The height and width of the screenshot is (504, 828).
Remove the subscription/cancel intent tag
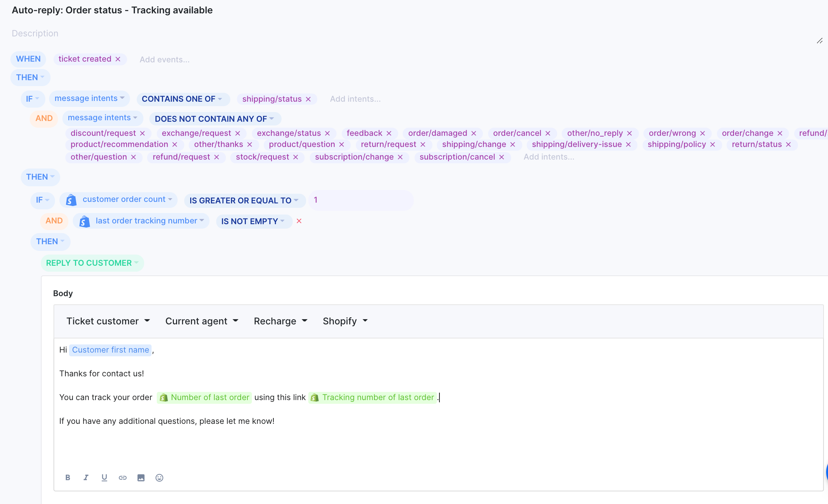(501, 157)
